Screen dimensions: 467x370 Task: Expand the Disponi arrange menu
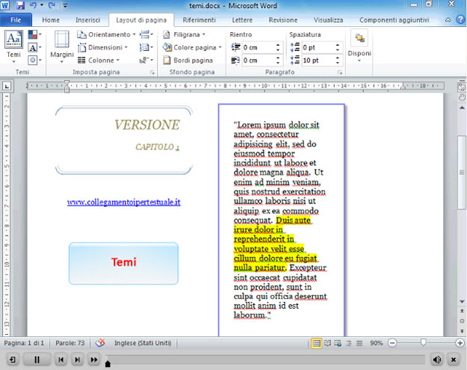click(x=359, y=47)
